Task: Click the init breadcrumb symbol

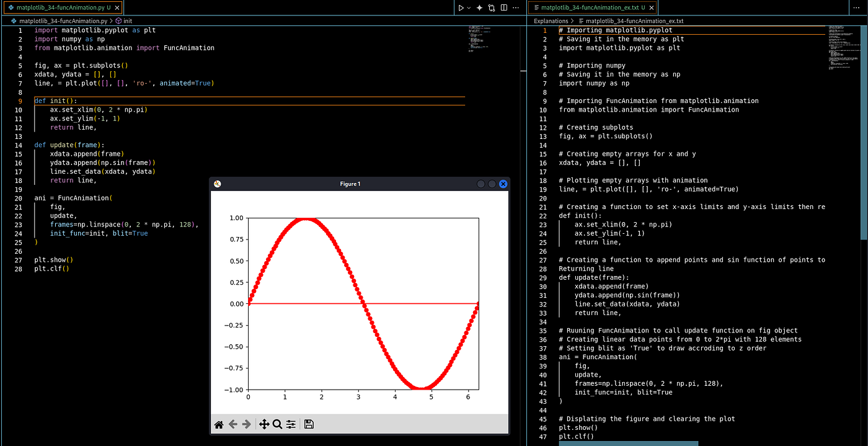Action: [x=127, y=21]
